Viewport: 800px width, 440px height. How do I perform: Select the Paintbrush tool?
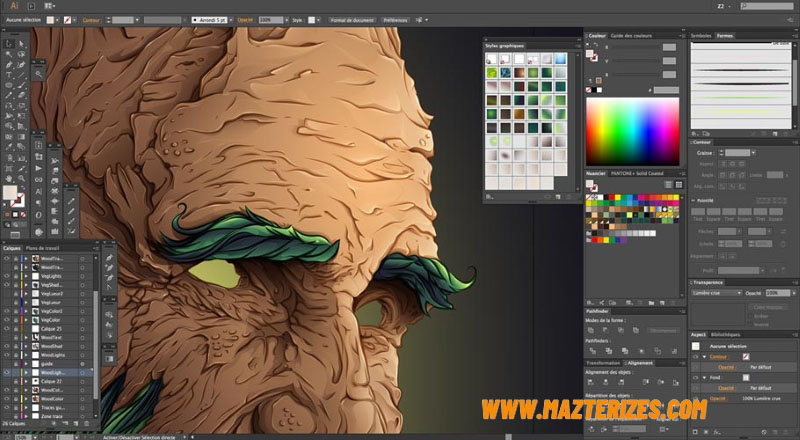point(21,85)
